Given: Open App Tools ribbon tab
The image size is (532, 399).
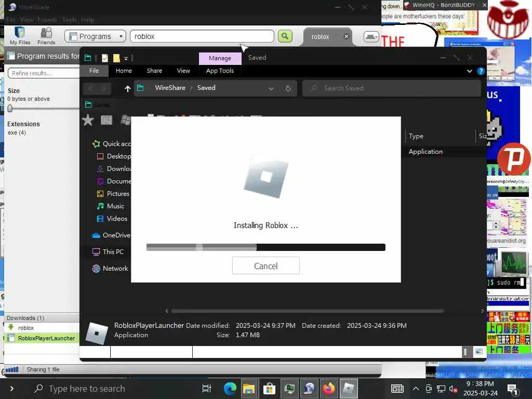Looking at the screenshot, I should (x=220, y=71).
